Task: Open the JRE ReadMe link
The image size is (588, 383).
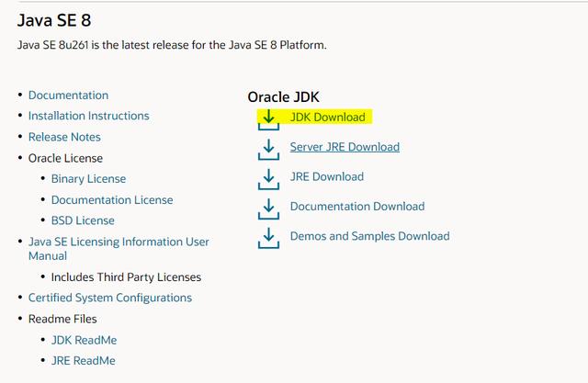Action: pyautogui.click(x=84, y=361)
